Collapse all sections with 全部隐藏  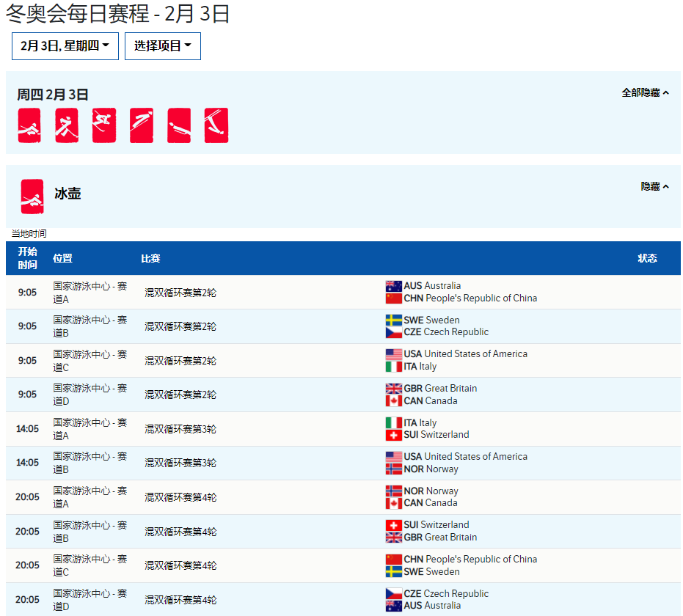pos(645,93)
